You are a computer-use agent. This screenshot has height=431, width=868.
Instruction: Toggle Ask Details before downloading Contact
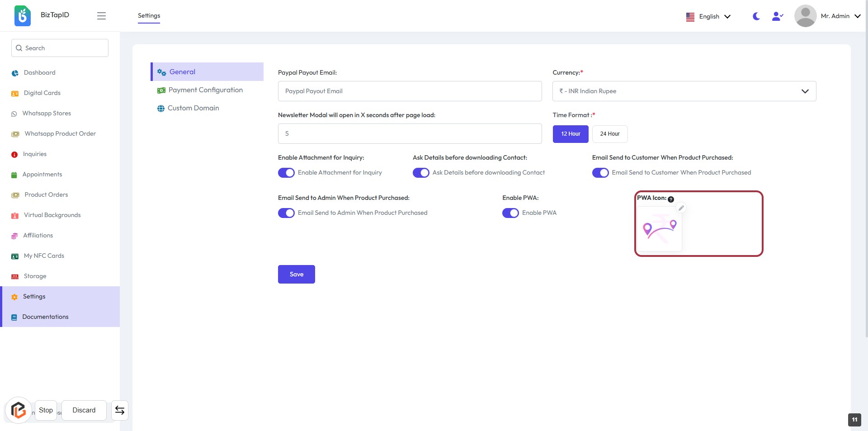[x=421, y=173]
